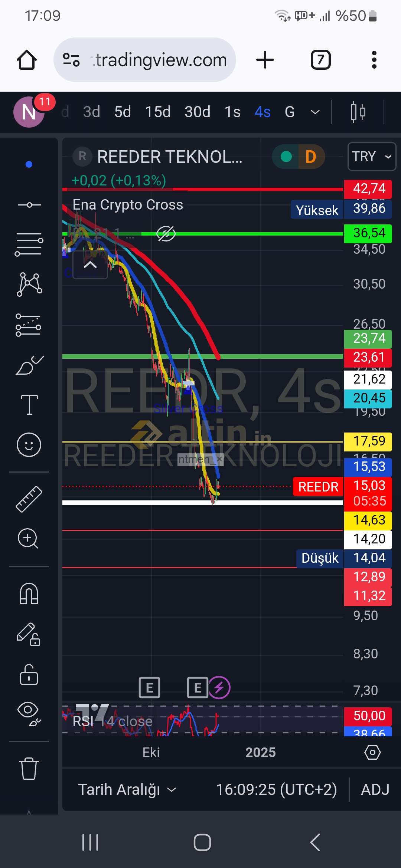Screen dimensions: 401x868
Task: Click the Ena Crypto Cross indicator label
Action: tap(128, 205)
